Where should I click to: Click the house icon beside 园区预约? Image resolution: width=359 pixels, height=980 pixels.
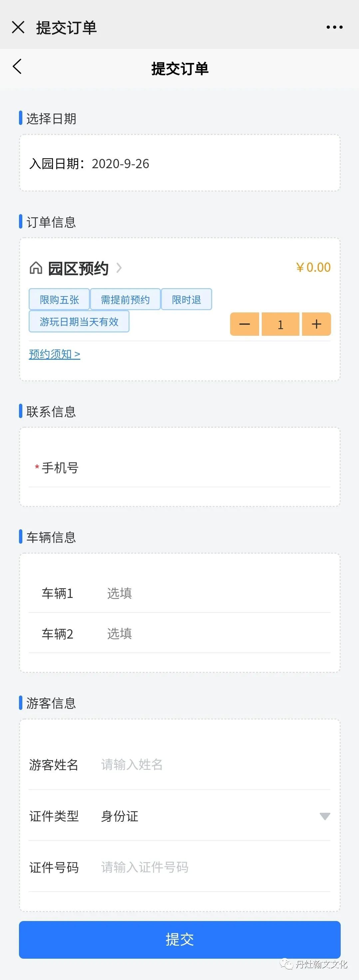click(36, 268)
